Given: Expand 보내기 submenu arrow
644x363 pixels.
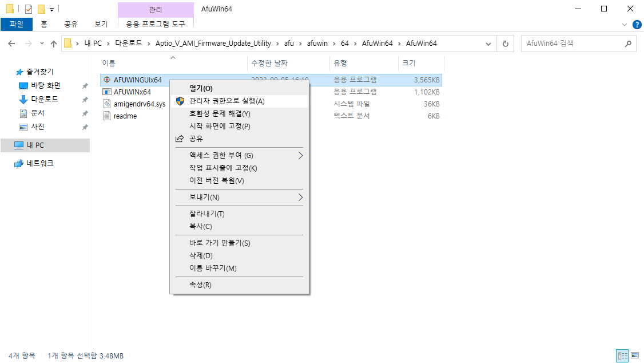Looking at the screenshot, I should click(301, 198).
